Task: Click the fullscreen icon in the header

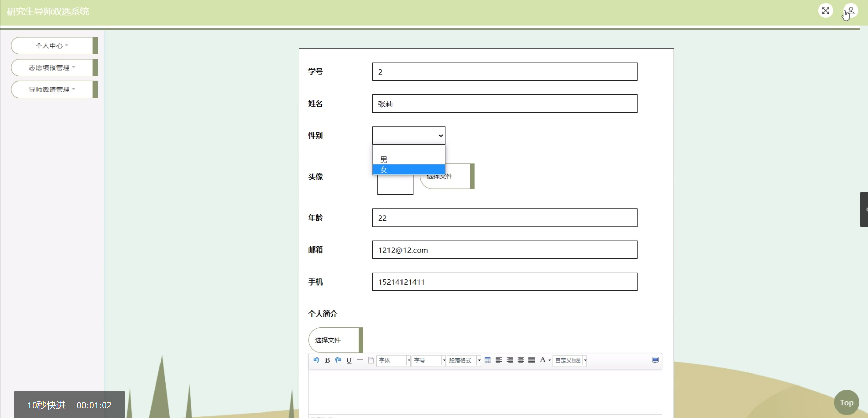Action: (826, 11)
